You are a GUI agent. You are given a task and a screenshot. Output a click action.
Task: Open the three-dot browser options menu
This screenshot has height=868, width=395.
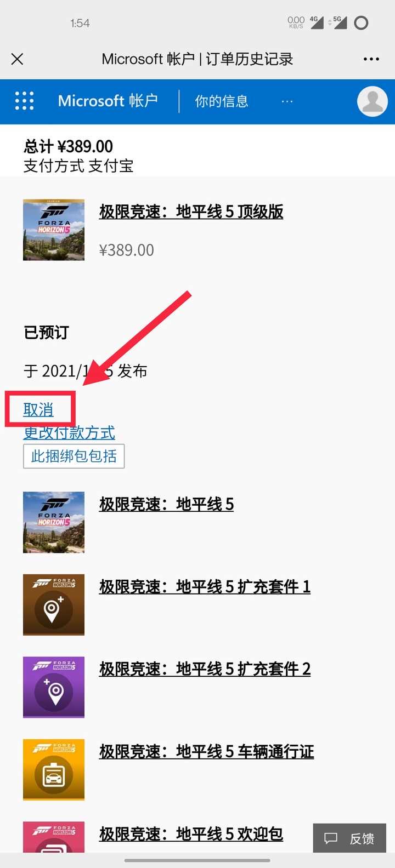click(371, 59)
